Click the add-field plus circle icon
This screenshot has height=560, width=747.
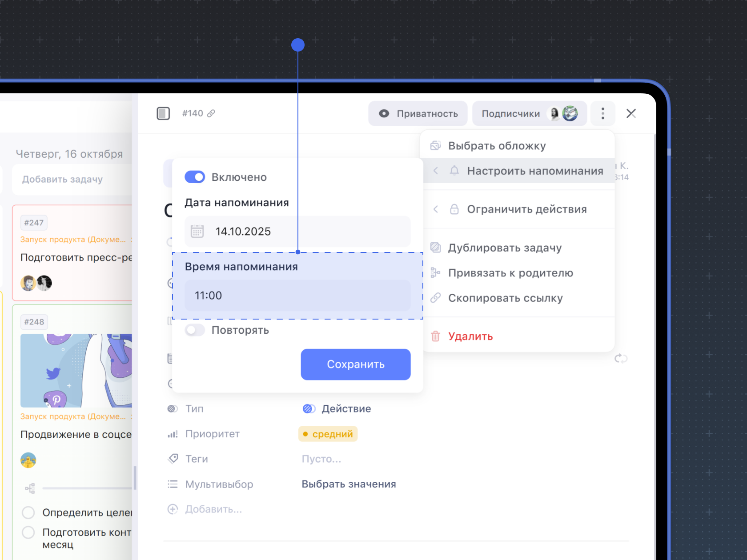click(173, 509)
